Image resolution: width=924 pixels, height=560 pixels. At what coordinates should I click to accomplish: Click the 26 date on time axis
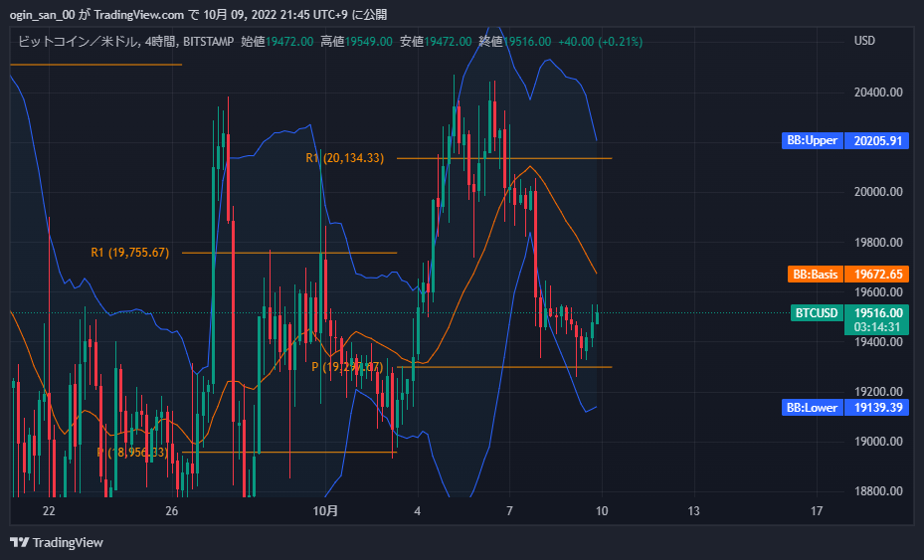tap(172, 511)
